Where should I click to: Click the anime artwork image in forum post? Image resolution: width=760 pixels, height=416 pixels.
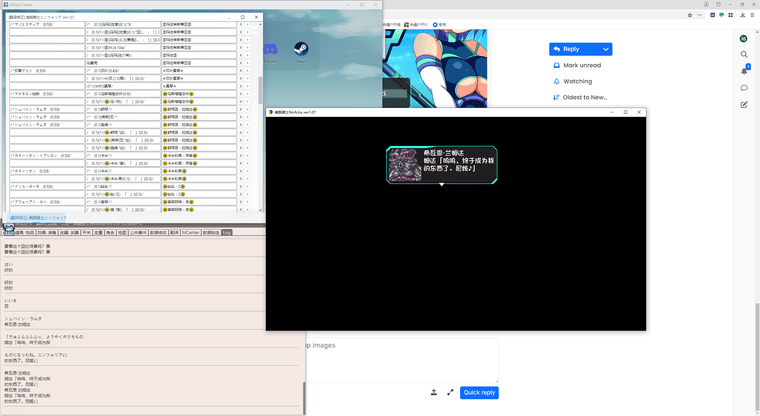point(435,68)
